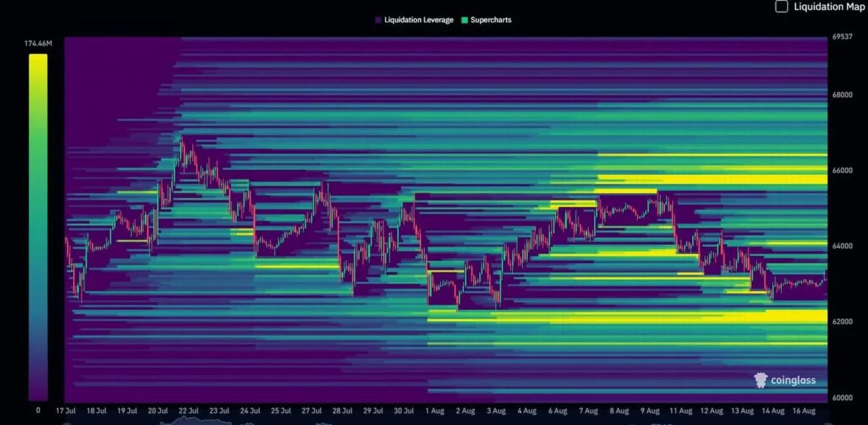Toggle the Supercharts legend series
The image size is (868, 425).
(485, 20)
